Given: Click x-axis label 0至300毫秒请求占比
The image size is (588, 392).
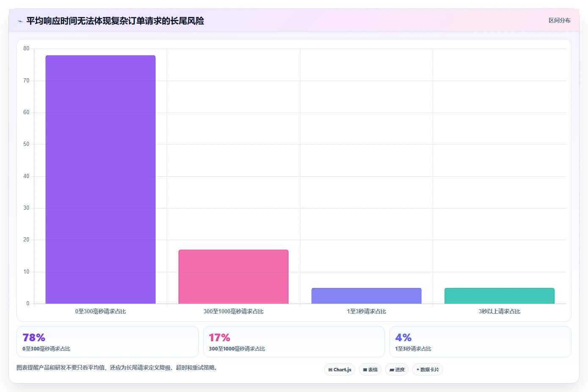Looking at the screenshot, I should pyautogui.click(x=100, y=311).
